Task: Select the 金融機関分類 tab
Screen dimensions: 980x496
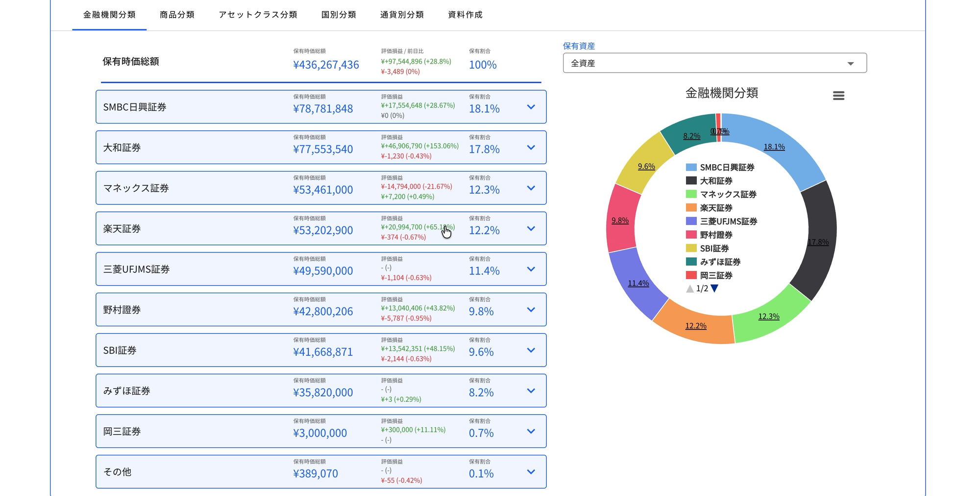Action: click(109, 15)
